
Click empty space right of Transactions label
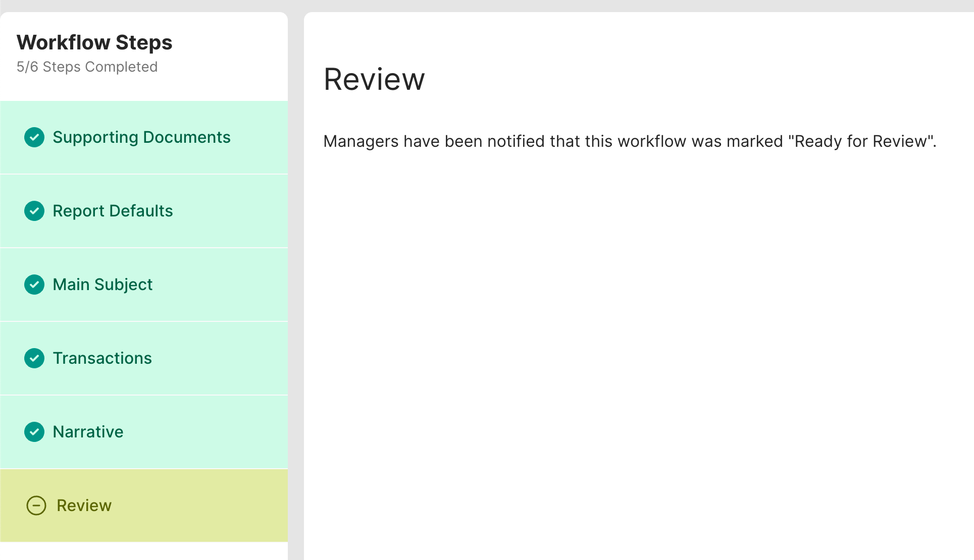click(x=222, y=358)
